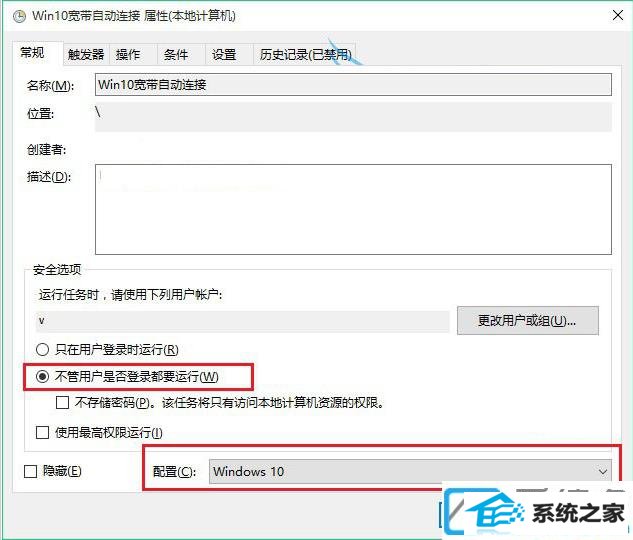Open the 配置 Windows 10 dropdown
633x540 pixels.
[410, 471]
